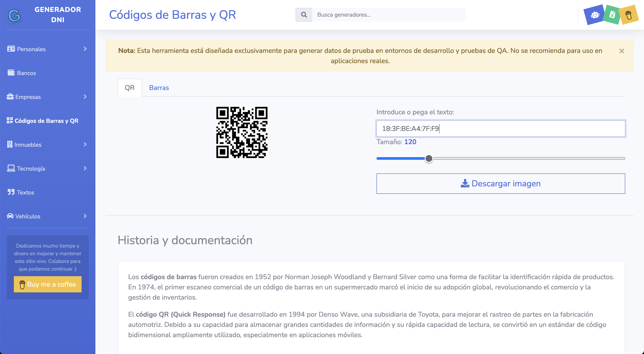Click the unfilled slider track right of handle

(x=529, y=158)
